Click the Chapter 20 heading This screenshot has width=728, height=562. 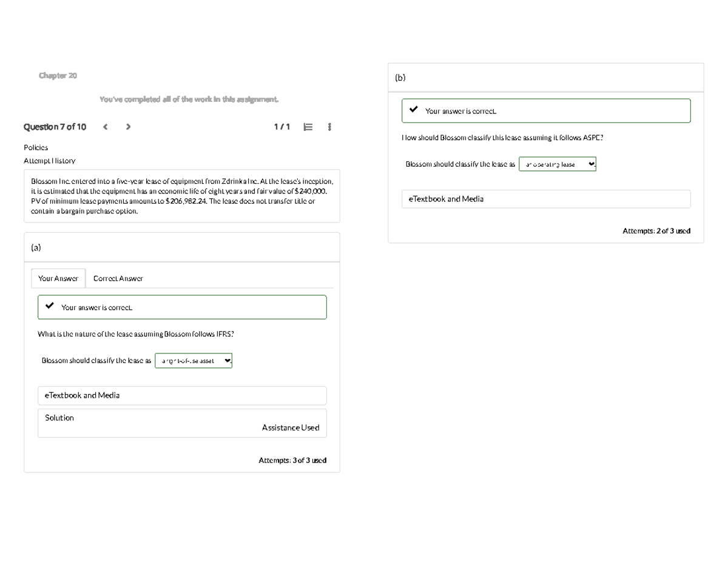pos(58,76)
